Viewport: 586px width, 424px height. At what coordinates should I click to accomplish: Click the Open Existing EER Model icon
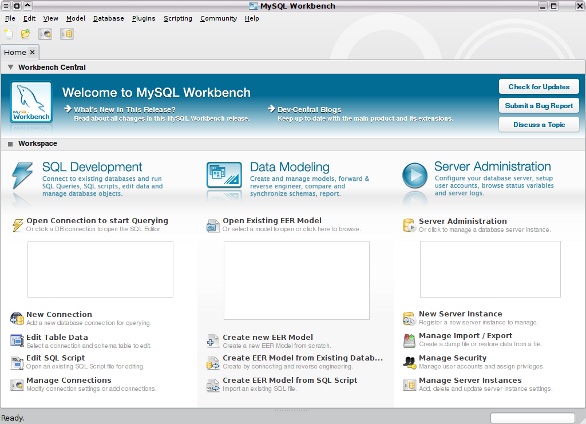coord(213,226)
